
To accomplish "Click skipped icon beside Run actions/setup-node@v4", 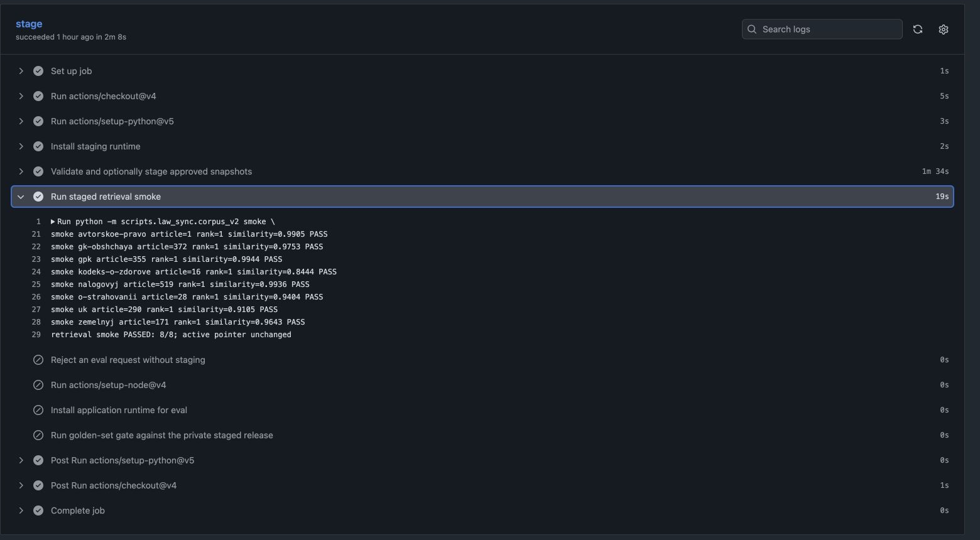I will (38, 385).
